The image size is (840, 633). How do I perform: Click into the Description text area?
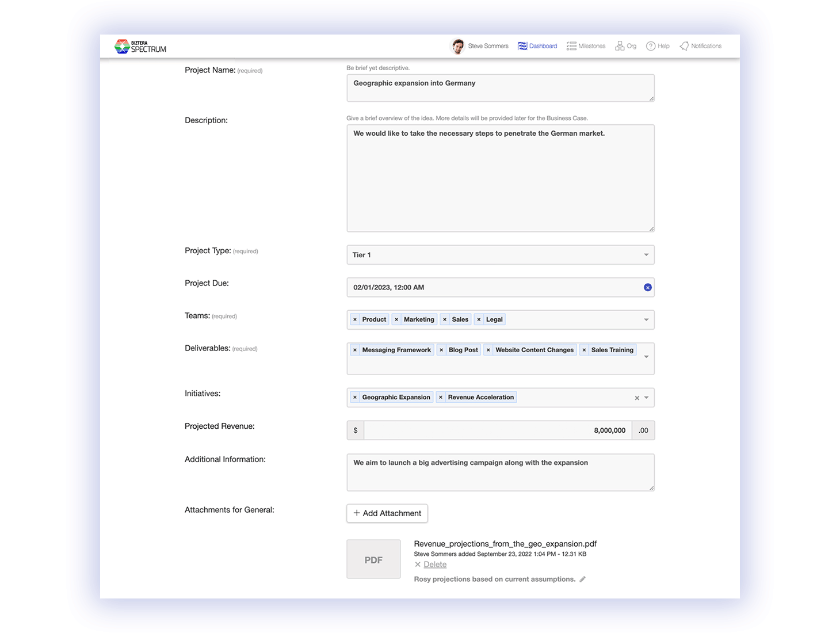click(501, 178)
